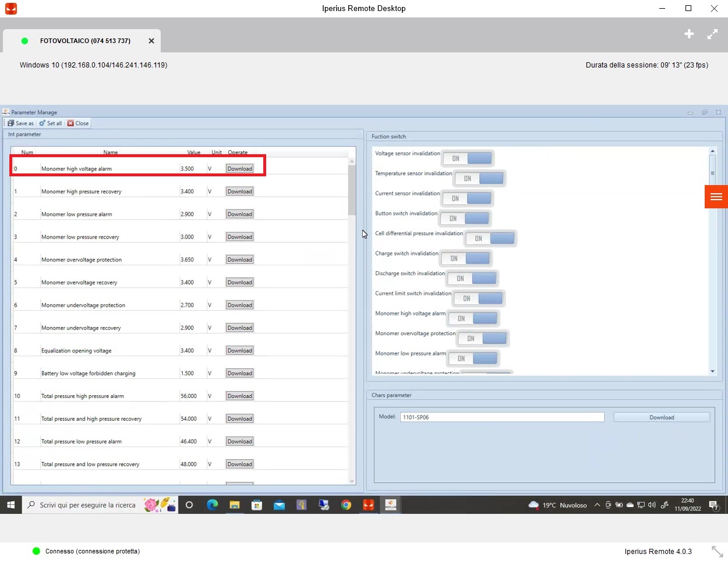Download Equalization opening voltage parameter
The width and height of the screenshot is (728, 561).
239,350
